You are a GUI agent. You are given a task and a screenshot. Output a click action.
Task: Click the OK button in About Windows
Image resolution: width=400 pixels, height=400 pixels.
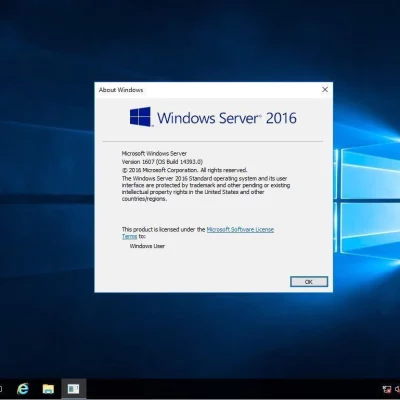pyautogui.click(x=309, y=282)
